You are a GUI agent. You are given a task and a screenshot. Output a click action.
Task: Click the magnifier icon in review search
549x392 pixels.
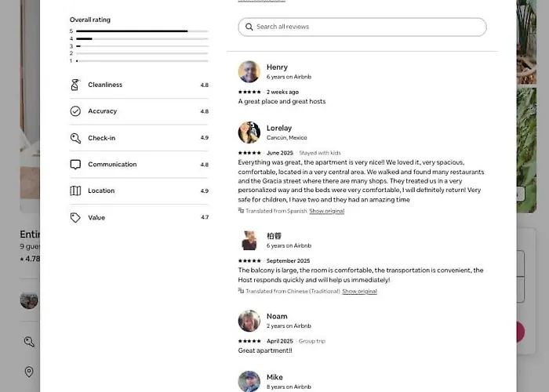(249, 27)
